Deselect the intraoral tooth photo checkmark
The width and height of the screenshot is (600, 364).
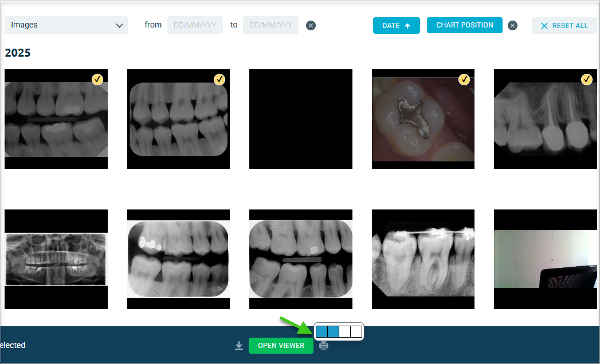coord(464,80)
